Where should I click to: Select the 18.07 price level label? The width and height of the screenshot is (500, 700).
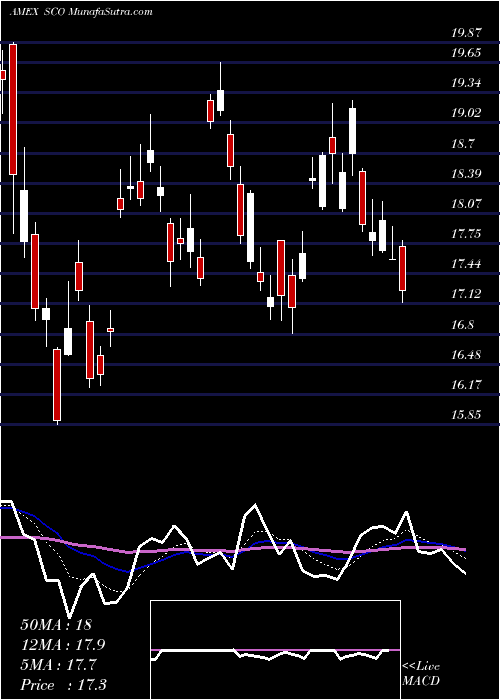(x=467, y=204)
